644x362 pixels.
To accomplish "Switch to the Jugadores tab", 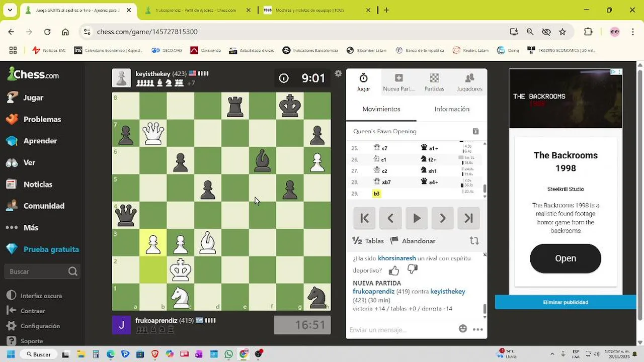I will (x=469, y=82).
